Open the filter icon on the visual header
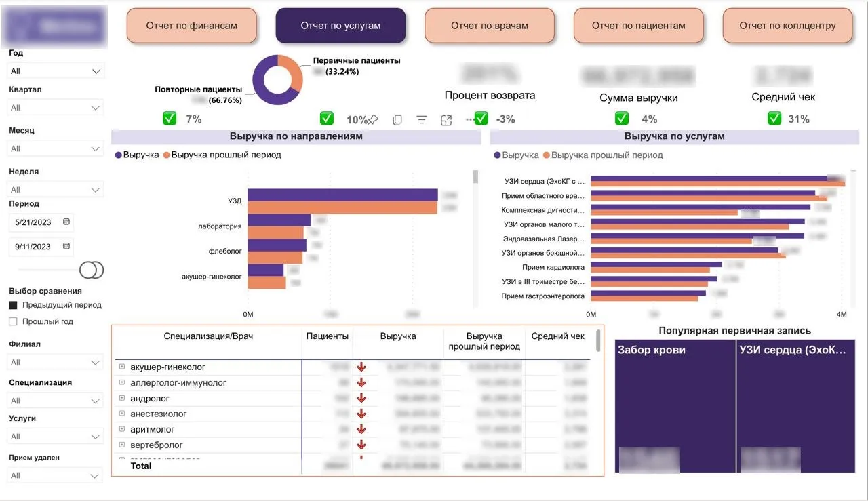 point(422,119)
